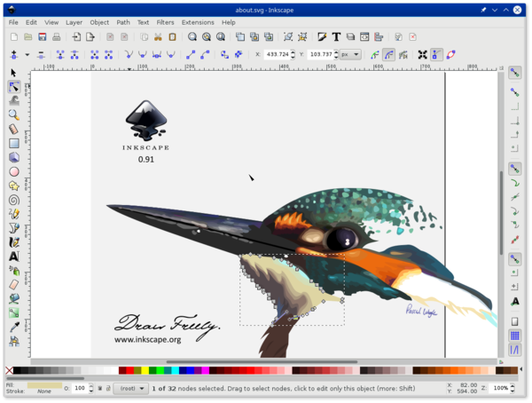Pick the Text tool in toolbox

13,257
